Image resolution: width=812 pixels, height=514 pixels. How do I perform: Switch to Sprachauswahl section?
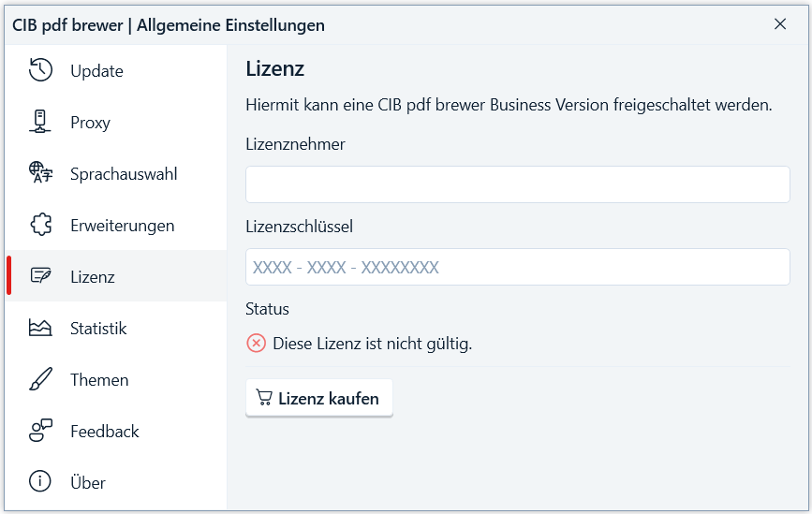(x=116, y=173)
